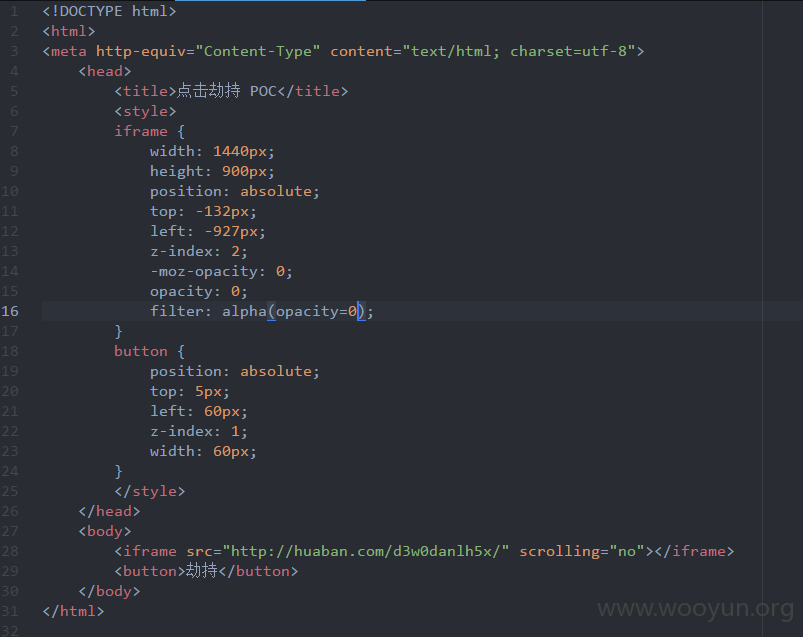The width and height of the screenshot is (803, 637).
Task: Click the opacity: 0 declaration on line 15
Action: (x=199, y=291)
